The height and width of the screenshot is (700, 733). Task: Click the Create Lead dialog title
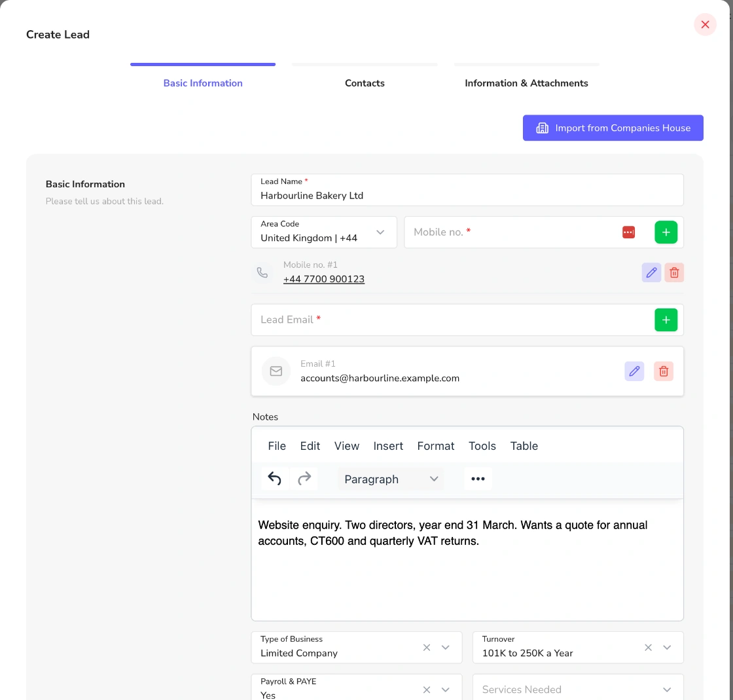[58, 35]
